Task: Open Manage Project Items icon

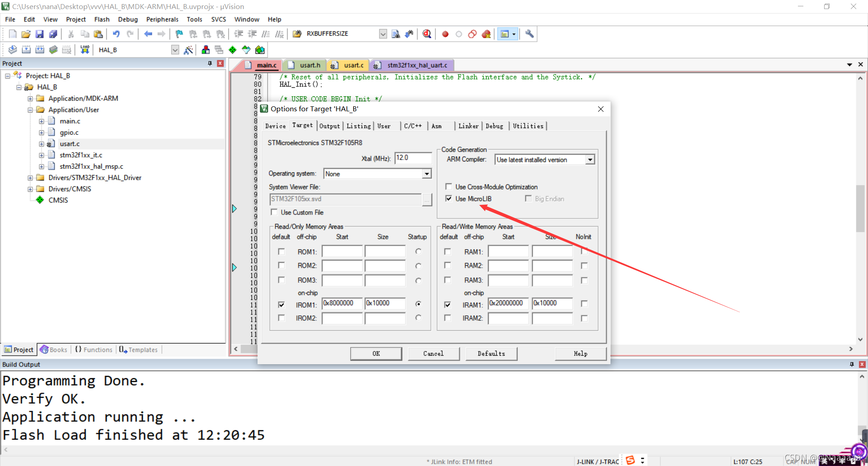Action: [206, 50]
